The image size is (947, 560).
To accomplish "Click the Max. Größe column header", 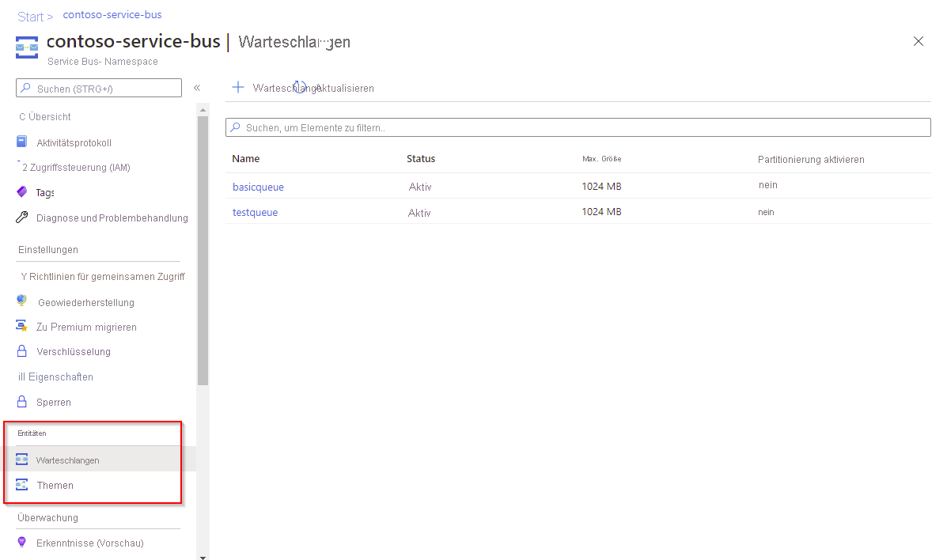I will click(601, 159).
